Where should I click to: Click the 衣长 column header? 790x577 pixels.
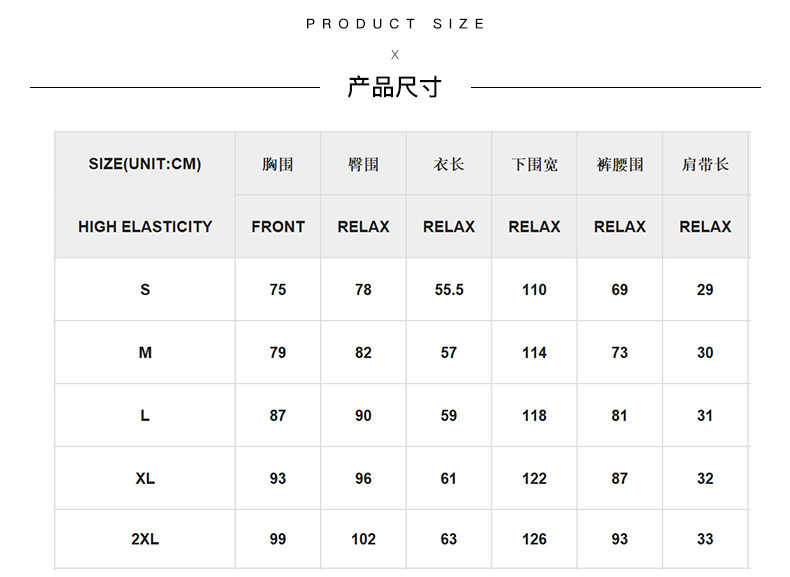[x=448, y=164]
